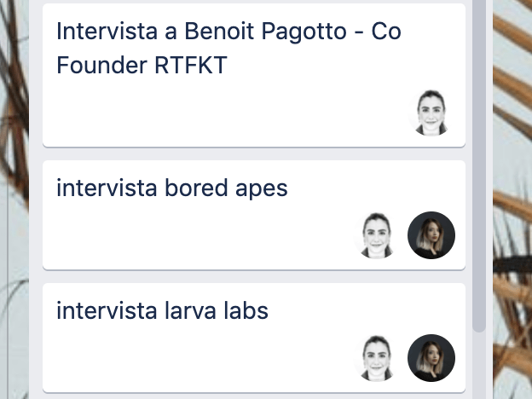Click empty space left of bored apes avatars
Screen dimensions: 532x399
pyautogui.click(x=197, y=235)
